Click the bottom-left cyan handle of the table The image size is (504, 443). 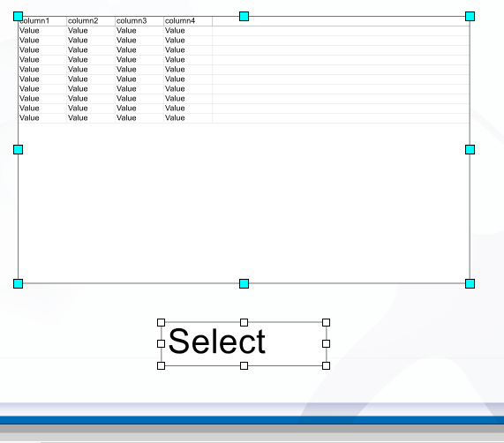tap(18, 283)
